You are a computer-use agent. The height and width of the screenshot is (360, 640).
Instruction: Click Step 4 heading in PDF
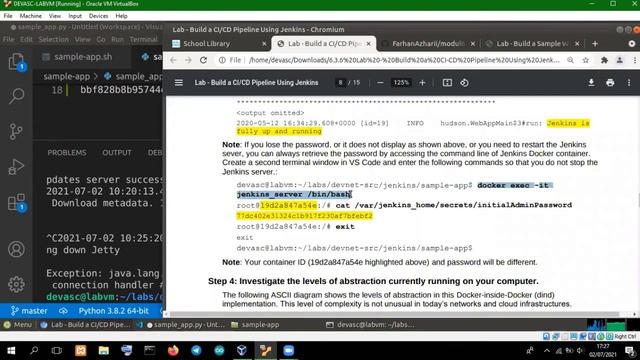point(373,281)
